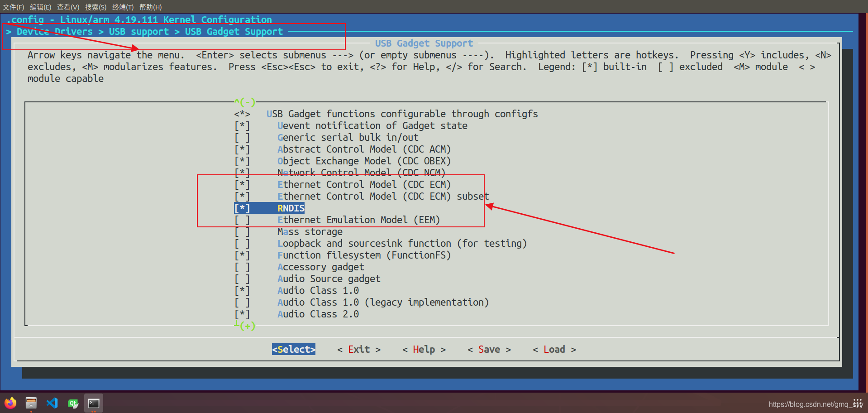Click the < Load > button
Viewport: 868px width, 413px height.
click(554, 349)
